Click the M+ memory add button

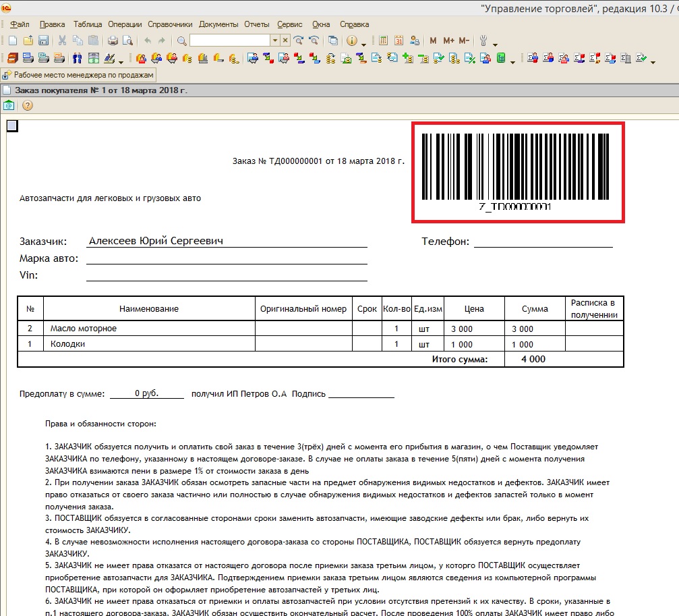[x=448, y=41]
